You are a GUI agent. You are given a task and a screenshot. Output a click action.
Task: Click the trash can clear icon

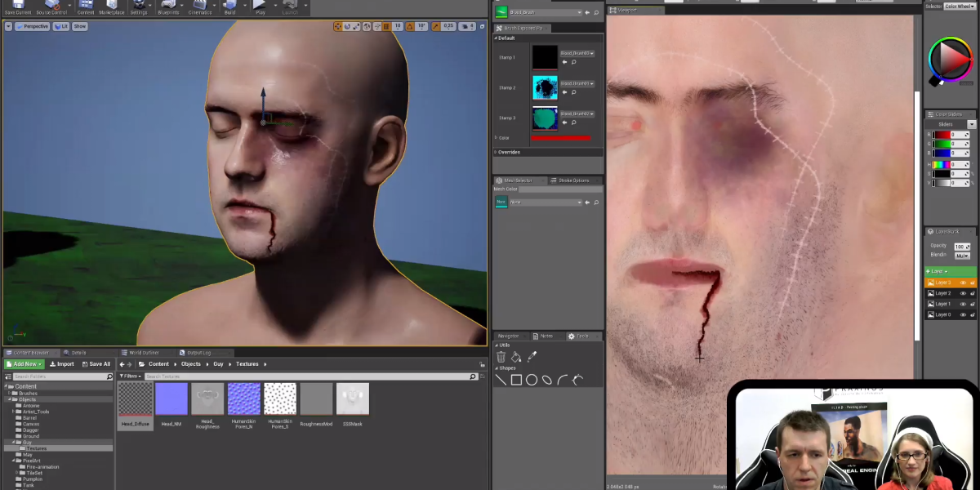[x=501, y=357]
